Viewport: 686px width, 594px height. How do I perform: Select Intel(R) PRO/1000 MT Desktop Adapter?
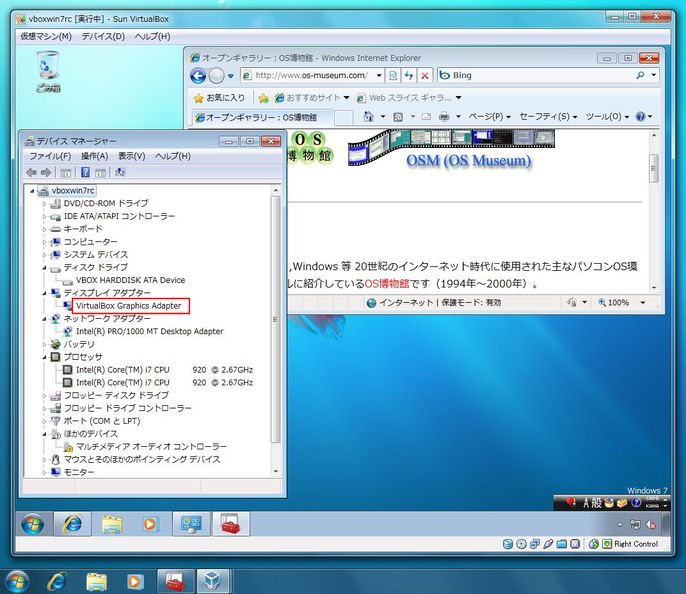click(x=149, y=332)
